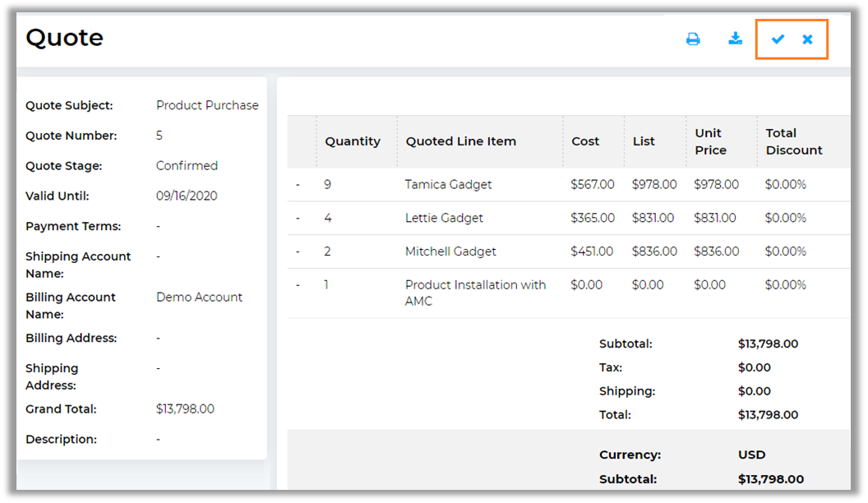The height and width of the screenshot is (503, 868).
Task: Click the Valid Until date 09/16/2020
Action: tap(186, 196)
